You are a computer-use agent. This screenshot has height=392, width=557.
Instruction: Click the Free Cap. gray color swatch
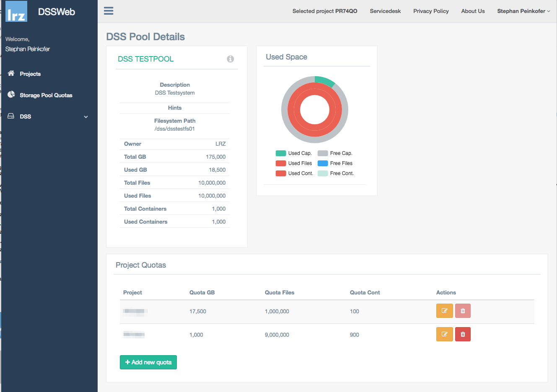[x=323, y=153]
